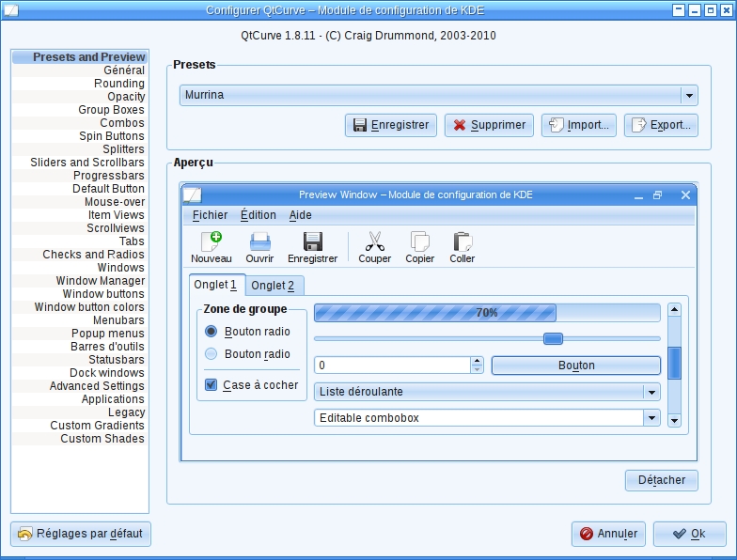Switch to the Onglet 1 tab
This screenshot has height=560, width=737.
pyautogui.click(x=217, y=285)
